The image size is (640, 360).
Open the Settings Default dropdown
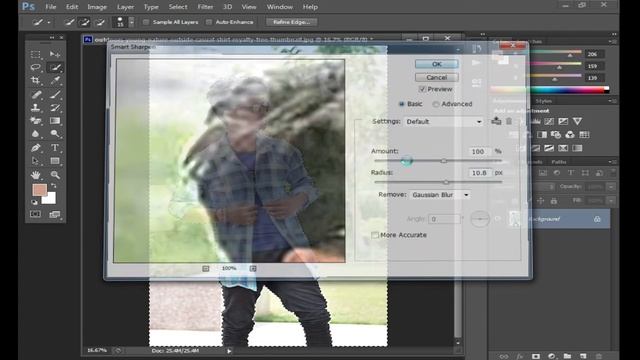pos(444,122)
